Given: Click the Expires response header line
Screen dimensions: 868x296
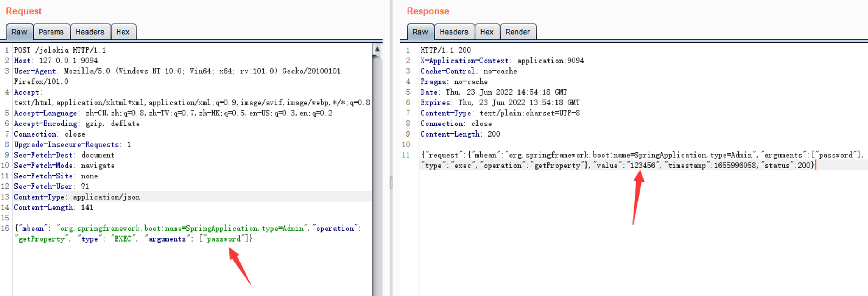Looking at the screenshot, I should click(500, 102).
